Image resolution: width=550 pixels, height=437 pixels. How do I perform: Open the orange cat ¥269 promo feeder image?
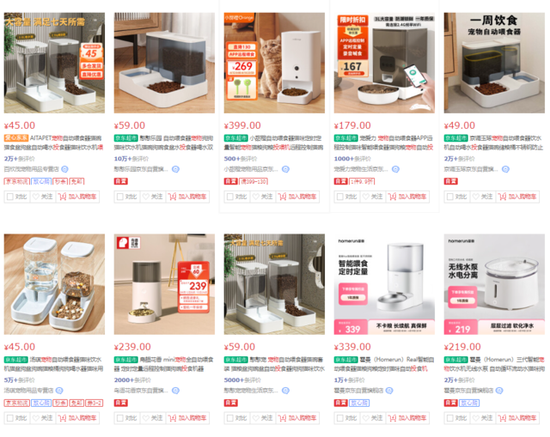click(x=274, y=63)
